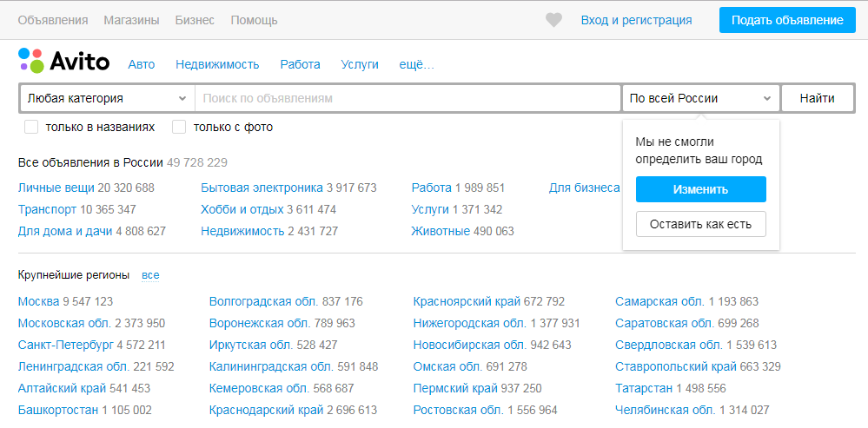This screenshot has height=428, width=868.
Task: Tick the 'только с фото' checkbox
Action: (179, 127)
